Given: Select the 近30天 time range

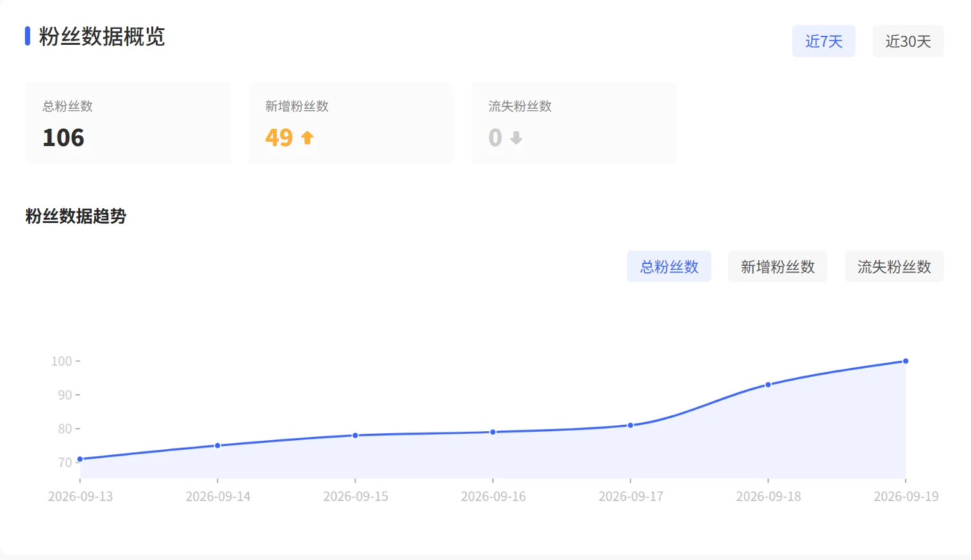Looking at the screenshot, I should click(908, 41).
